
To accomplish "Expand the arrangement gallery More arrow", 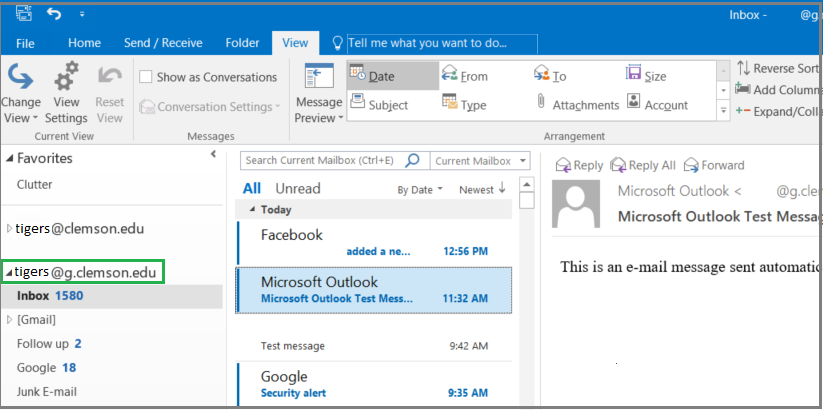I will point(724,111).
